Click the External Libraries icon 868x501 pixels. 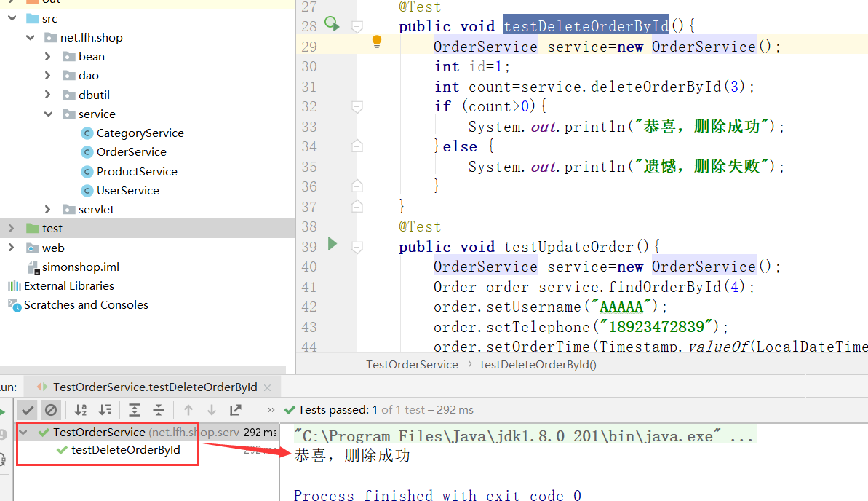point(15,286)
